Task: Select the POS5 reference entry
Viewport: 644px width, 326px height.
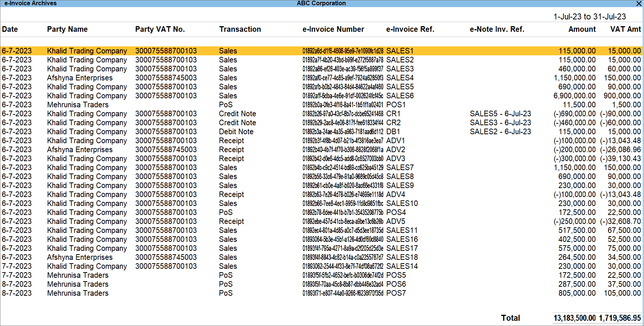Action: point(396,275)
